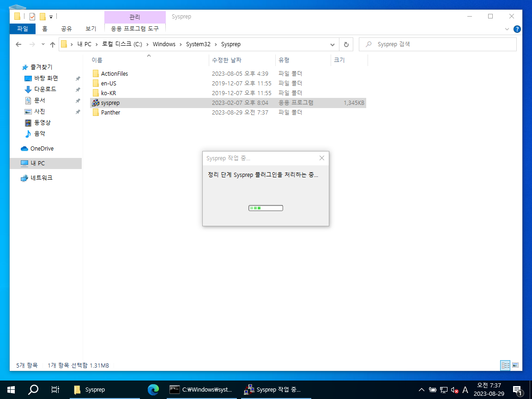Click the muted volume icon in tray
Screen dimensions: 532x399
pos(454,390)
